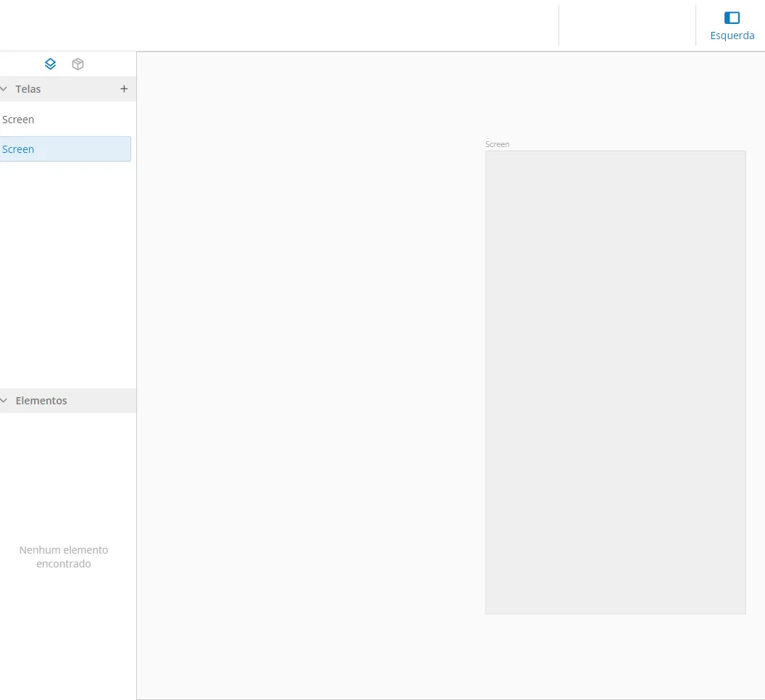Collapse the Telas section
Viewport: 765px width, 700px height.
[x=4, y=89]
